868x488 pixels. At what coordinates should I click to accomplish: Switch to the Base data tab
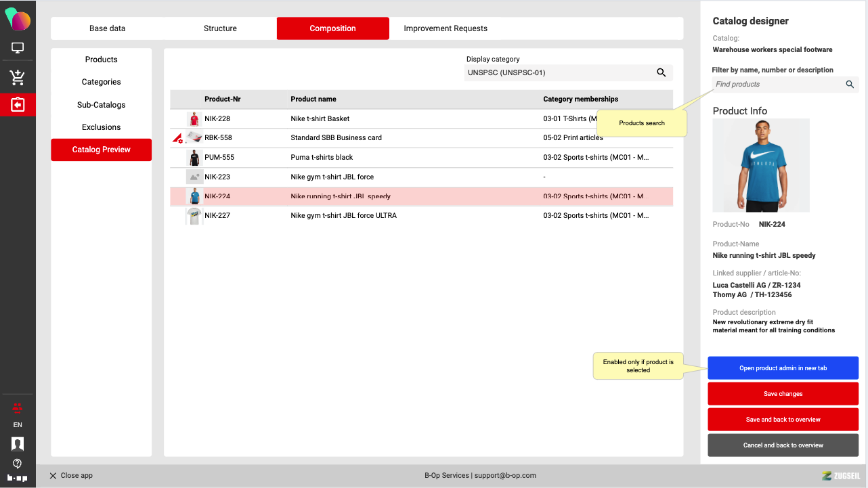(107, 28)
